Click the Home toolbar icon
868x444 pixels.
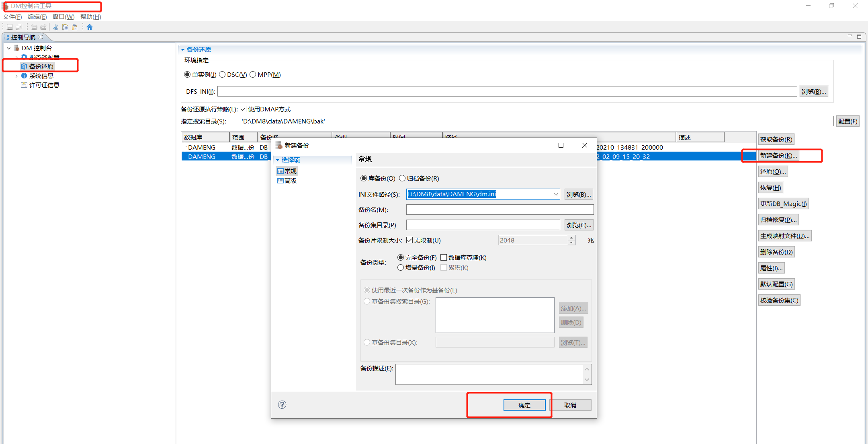tap(90, 27)
